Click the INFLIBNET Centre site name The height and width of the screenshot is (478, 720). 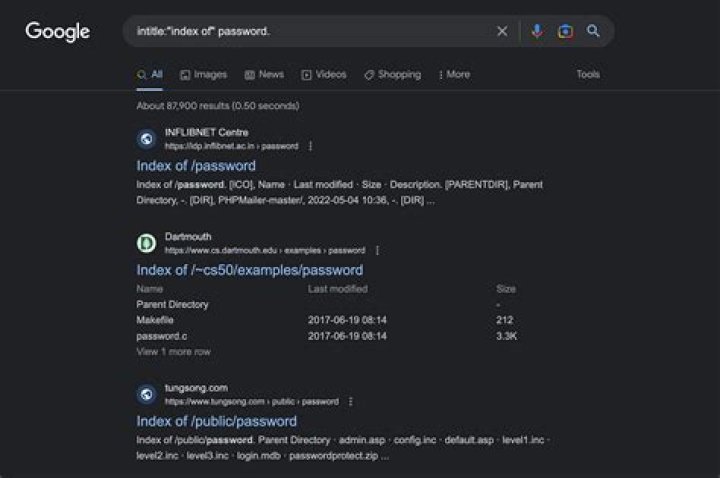(x=207, y=132)
